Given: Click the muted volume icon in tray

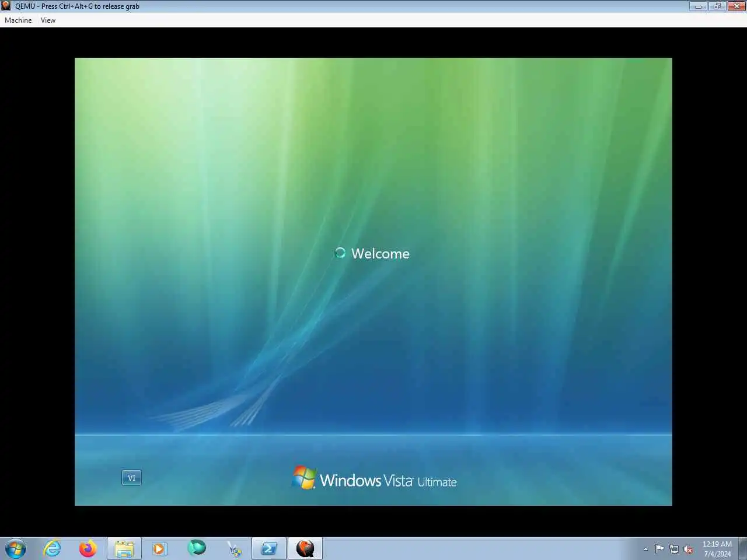Looking at the screenshot, I should click(688, 549).
